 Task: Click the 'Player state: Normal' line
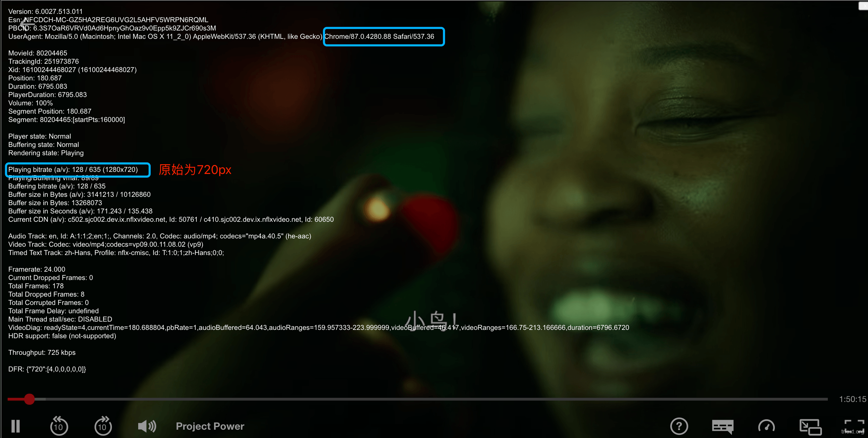point(39,136)
